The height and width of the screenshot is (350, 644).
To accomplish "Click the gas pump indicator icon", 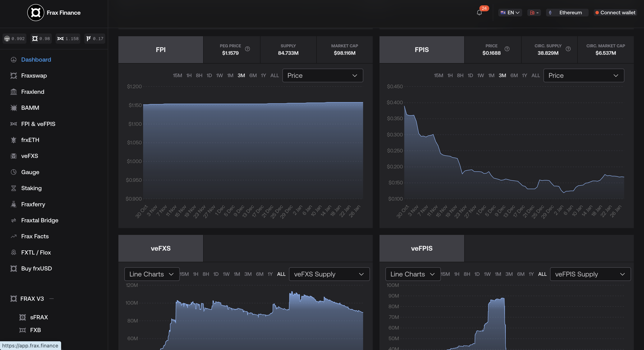I will [x=532, y=13].
